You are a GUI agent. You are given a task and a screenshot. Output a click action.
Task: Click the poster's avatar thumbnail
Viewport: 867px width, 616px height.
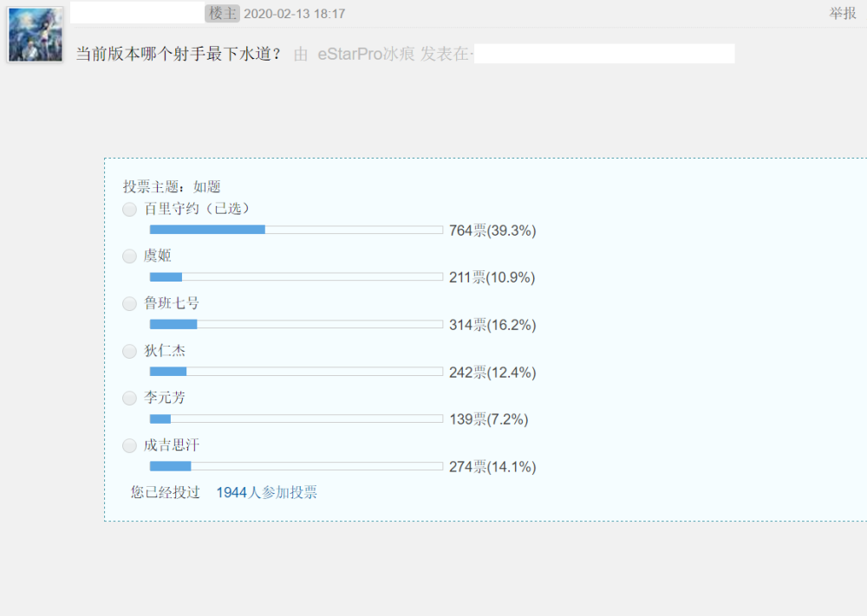pyautogui.click(x=36, y=36)
